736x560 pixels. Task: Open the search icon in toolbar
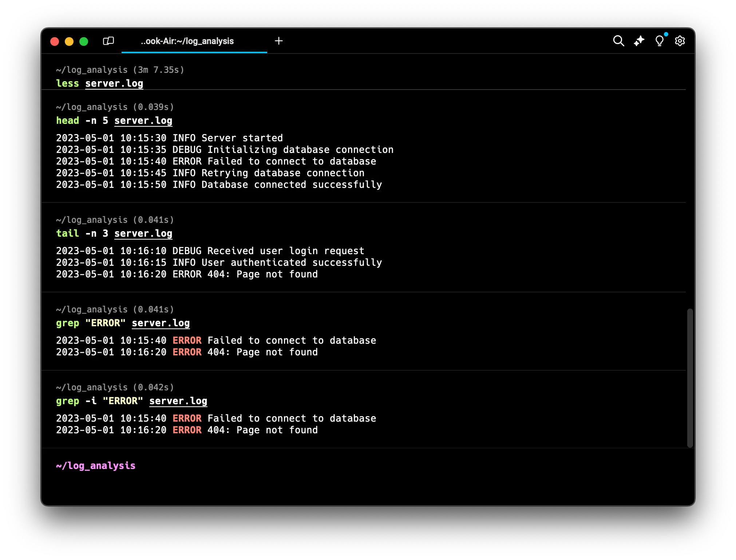point(618,41)
